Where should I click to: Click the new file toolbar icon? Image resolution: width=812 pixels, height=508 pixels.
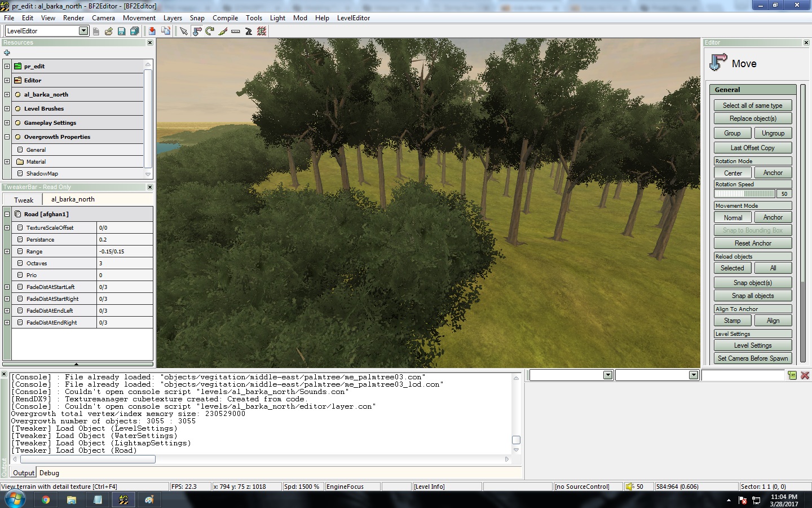coord(96,31)
